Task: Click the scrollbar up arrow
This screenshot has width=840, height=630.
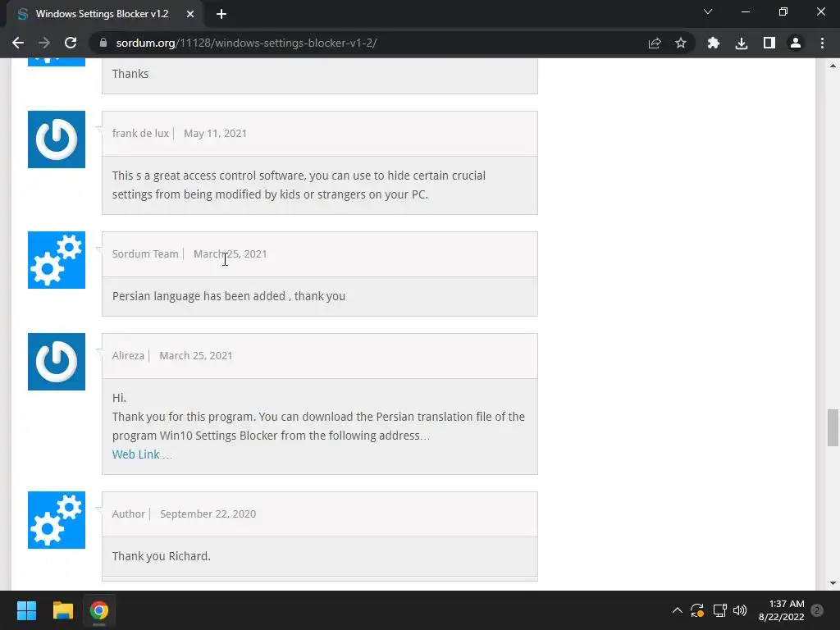Action: click(x=833, y=66)
